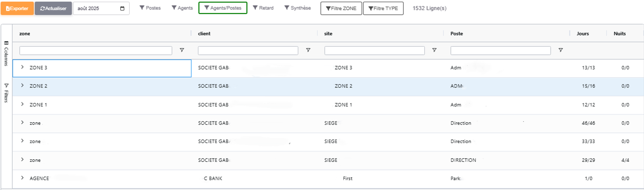The width and height of the screenshot is (644, 190).
Task: Switch to the Postes filter view
Action: [x=150, y=8]
